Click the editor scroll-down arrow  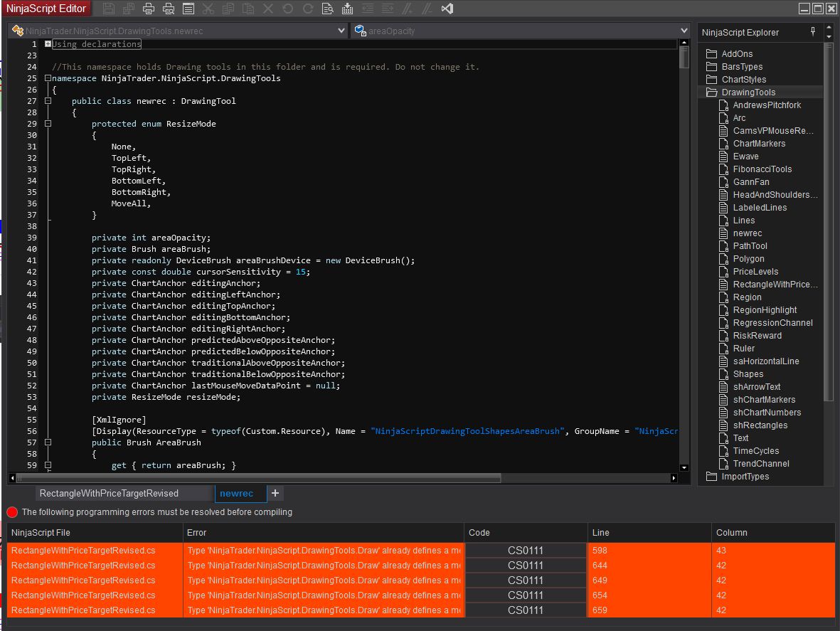(684, 467)
